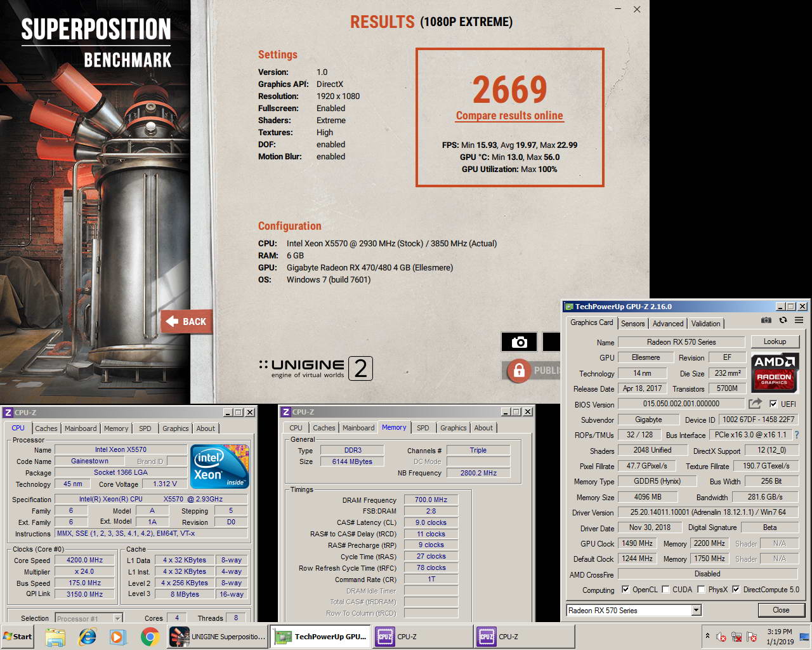Screen dimensions: 812x650
Task: Open SPD tab in right CPU-Z window
Action: pos(423,428)
